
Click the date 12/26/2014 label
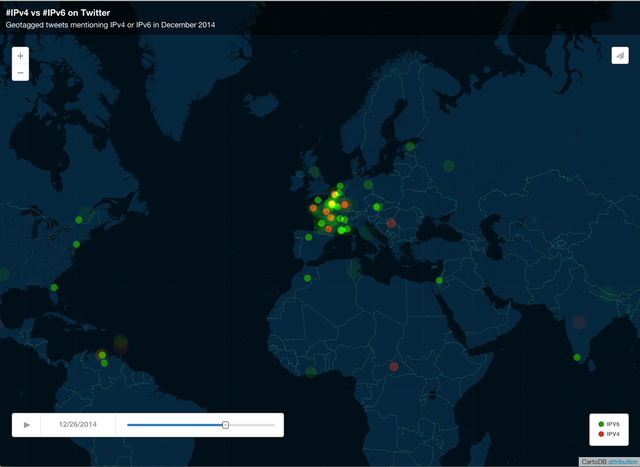[78, 425]
